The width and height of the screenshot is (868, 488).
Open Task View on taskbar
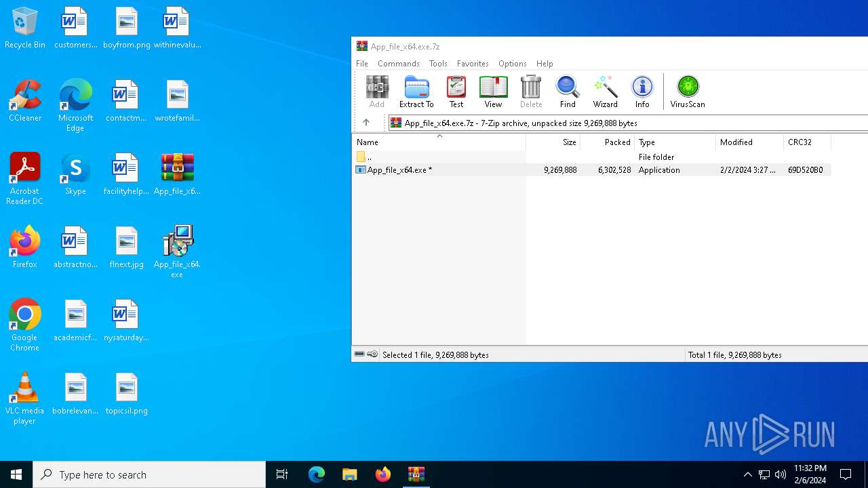point(282,474)
